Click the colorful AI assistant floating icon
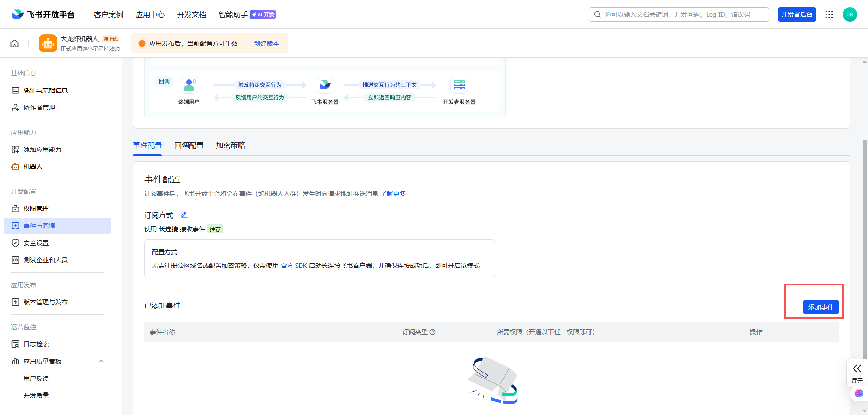Viewport: 868px width, 415px height. tap(859, 393)
